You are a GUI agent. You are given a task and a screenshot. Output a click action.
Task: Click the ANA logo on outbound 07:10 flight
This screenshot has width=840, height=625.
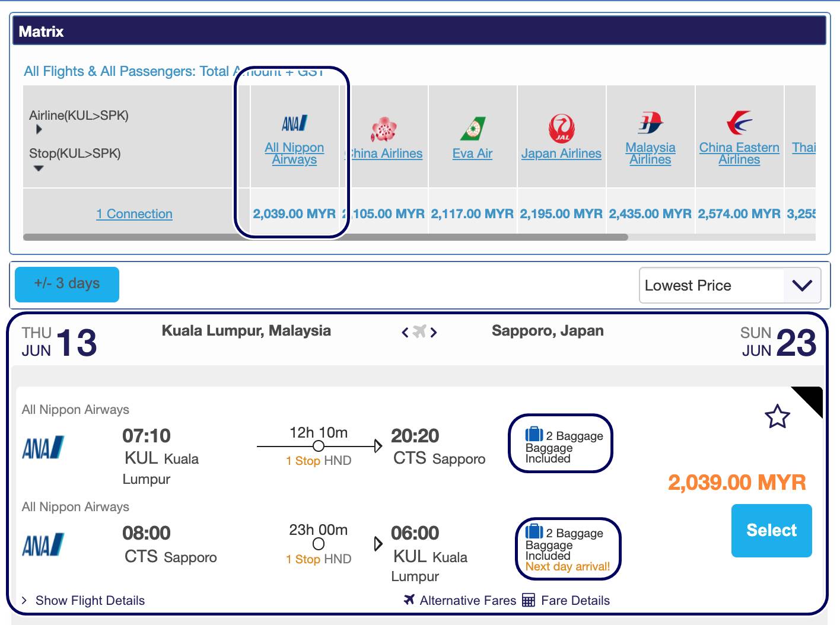[x=43, y=448]
